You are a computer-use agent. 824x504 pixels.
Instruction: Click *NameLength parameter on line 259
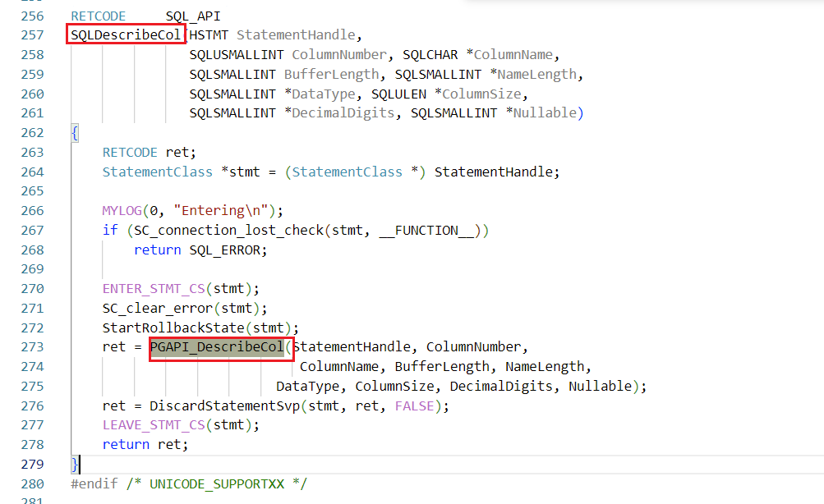[x=533, y=75]
